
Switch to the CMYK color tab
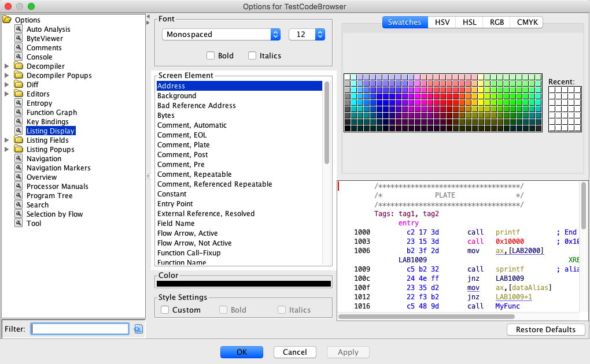[527, 23]
